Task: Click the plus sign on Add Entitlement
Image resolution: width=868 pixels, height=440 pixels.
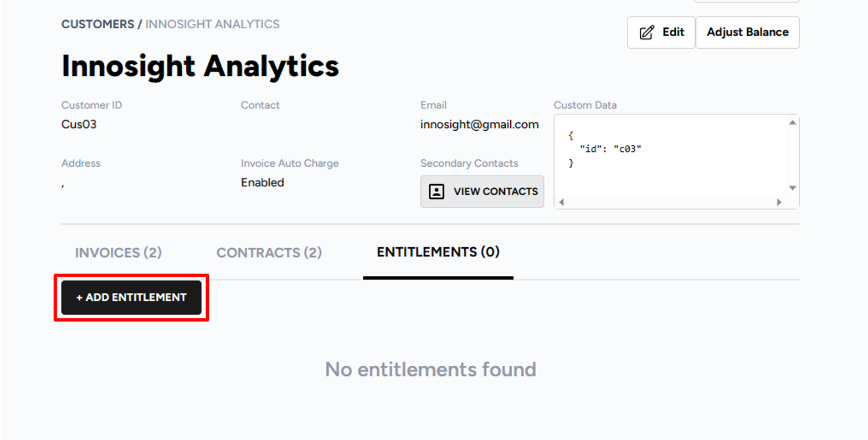Action: click(79, 298)
